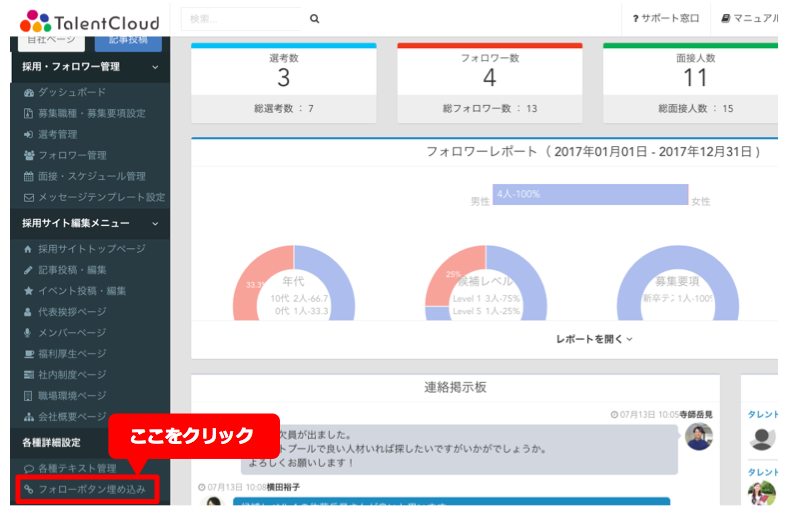Click the 職場環境ページ building icon
The image size is (790, 516).
(x=28, y=396)
